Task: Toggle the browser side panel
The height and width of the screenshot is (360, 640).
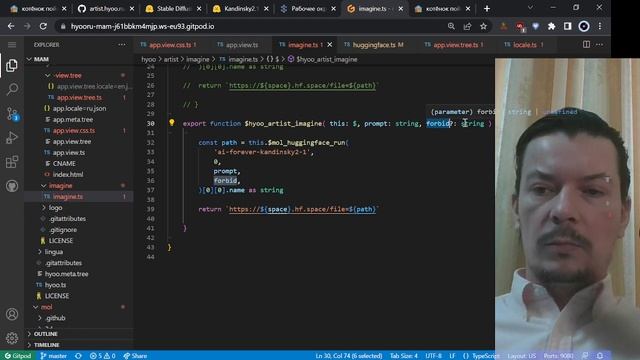Action: coord(567,26)
